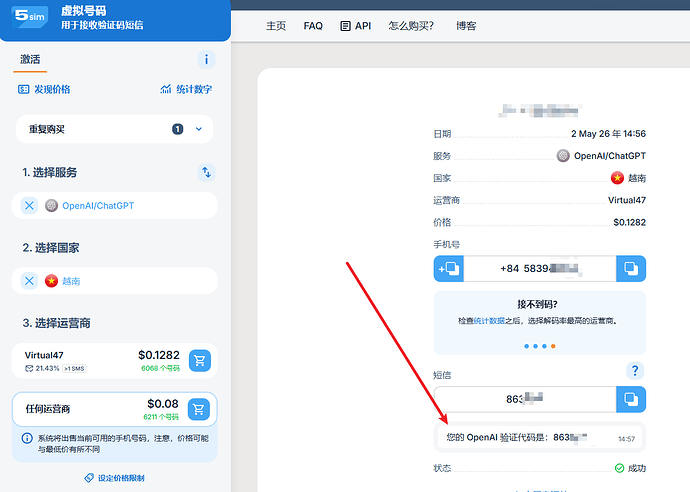Swap service order with arrows icon
690x492 pixels.
tap(206, 172)
